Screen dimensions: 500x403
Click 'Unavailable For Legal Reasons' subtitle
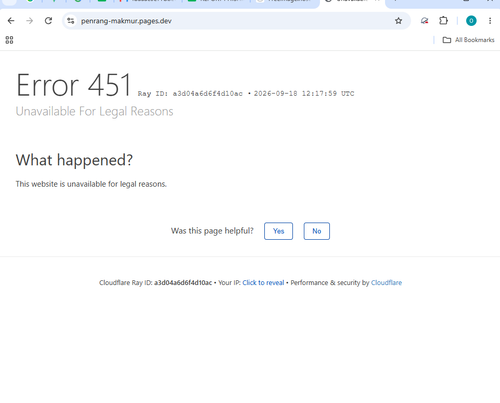point(94,111)
